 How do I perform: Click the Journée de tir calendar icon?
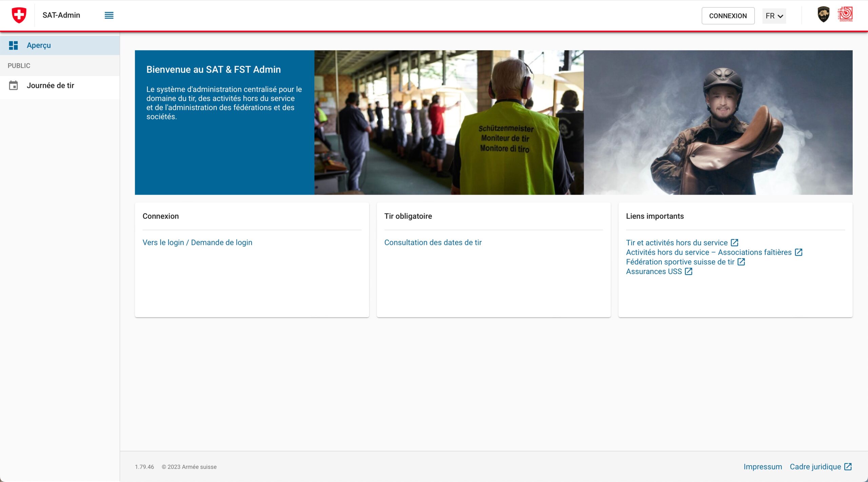click(13, 85)
